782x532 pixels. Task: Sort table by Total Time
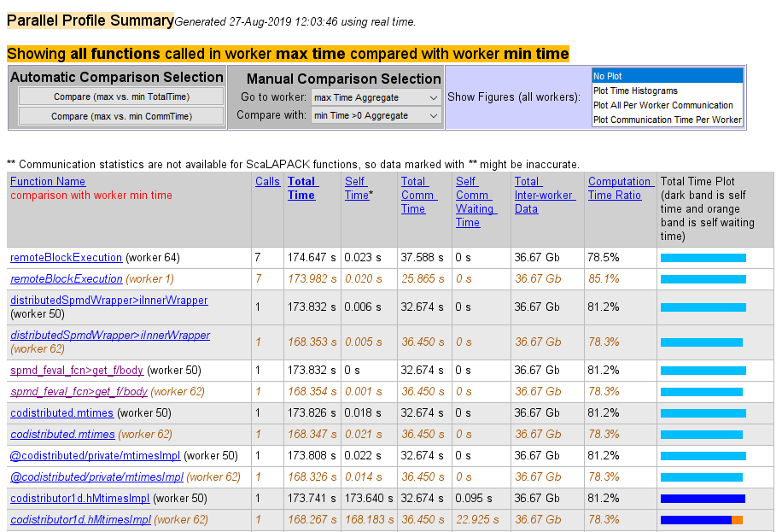tap(301, 187)
